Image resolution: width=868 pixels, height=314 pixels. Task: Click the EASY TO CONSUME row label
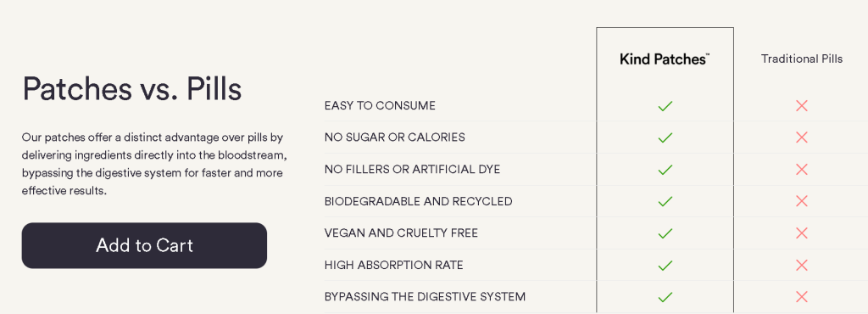coord(380,106)
